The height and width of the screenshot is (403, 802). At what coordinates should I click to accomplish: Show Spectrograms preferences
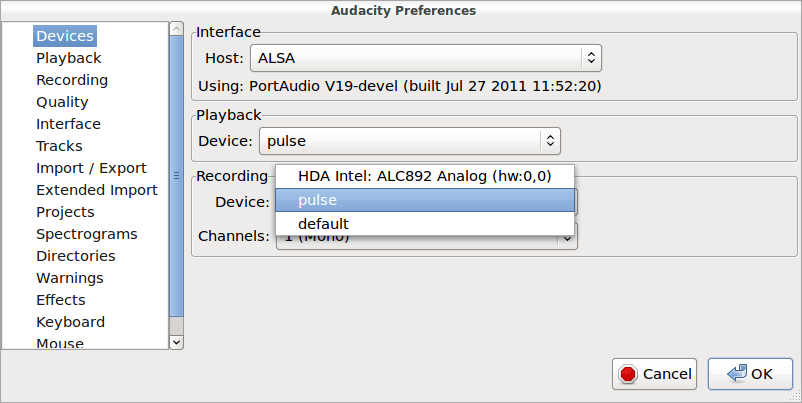point(86,234)
